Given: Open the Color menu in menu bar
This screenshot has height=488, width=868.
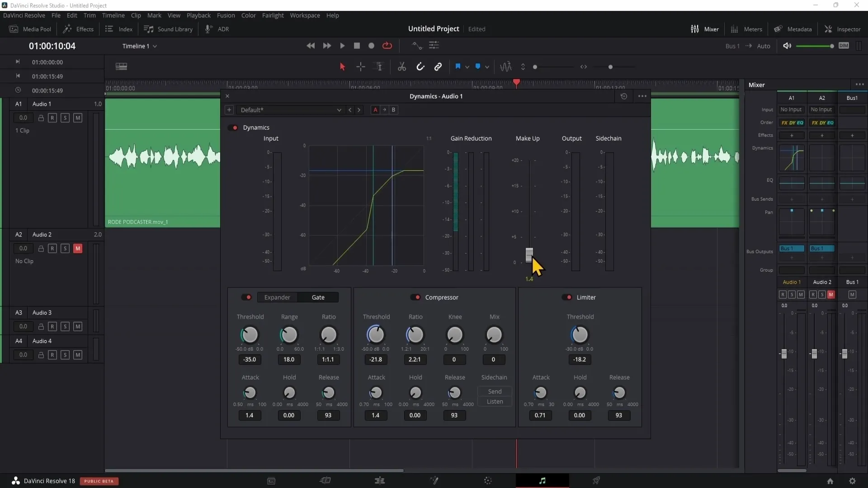Looking at the screenshot, I should 249,15.
